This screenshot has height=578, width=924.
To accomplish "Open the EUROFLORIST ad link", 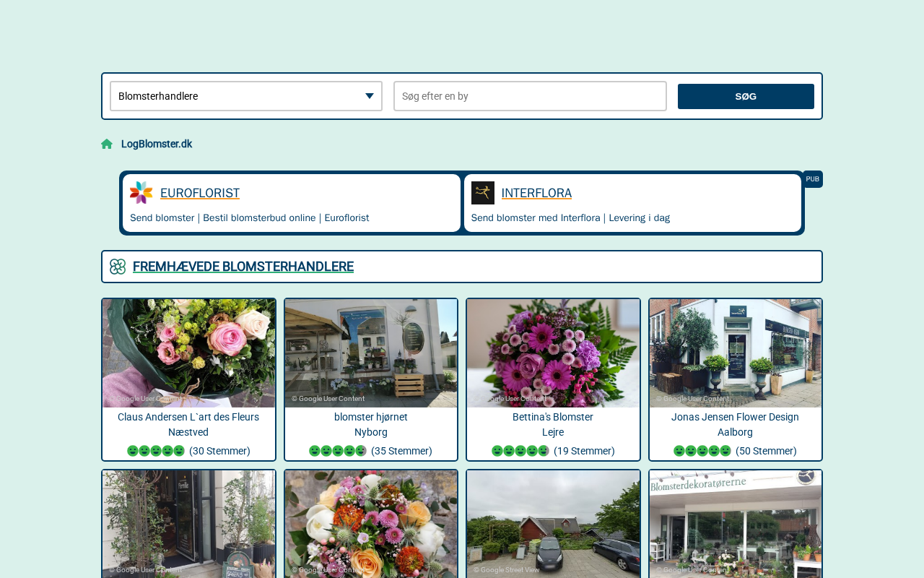I will tap(200, 193).
